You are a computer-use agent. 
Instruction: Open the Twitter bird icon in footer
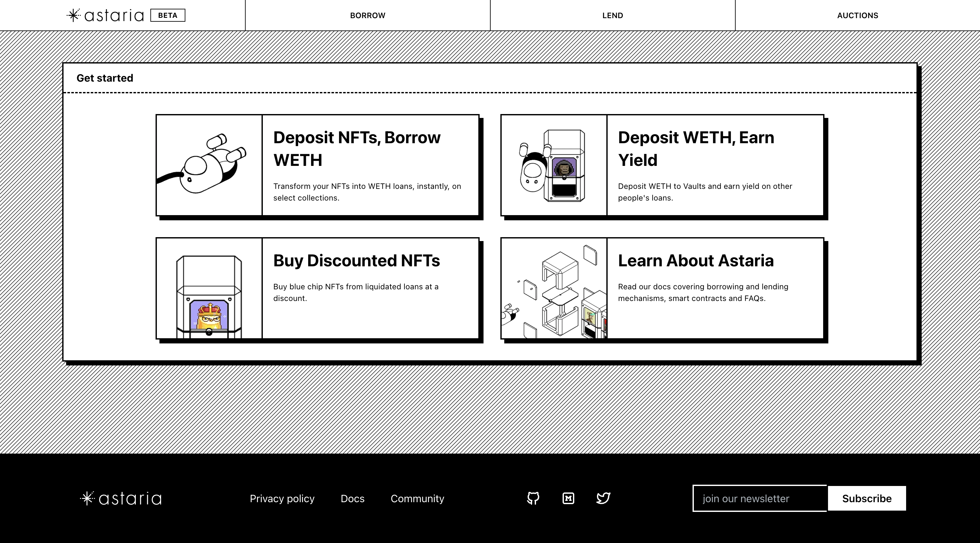tap(603, 498)
